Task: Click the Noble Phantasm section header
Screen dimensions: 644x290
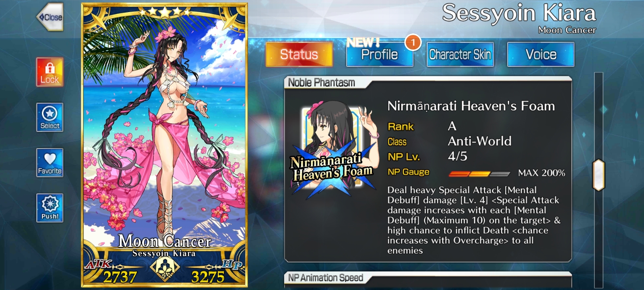Action: (x=321, y=83)
